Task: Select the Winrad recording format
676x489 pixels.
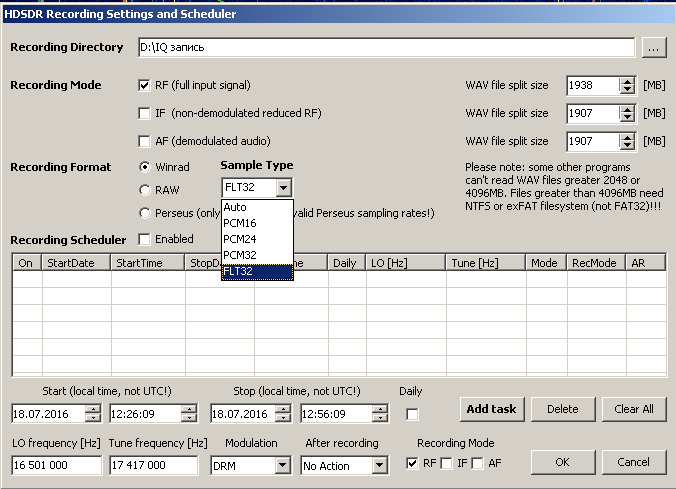Action: point(145,167)
